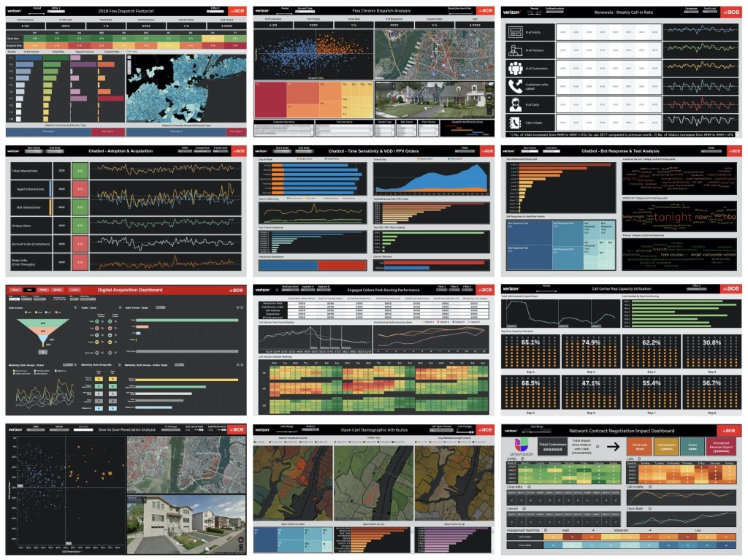Select the red active tab in Digital Acquisition Dashboard

(x=30, y=290)
